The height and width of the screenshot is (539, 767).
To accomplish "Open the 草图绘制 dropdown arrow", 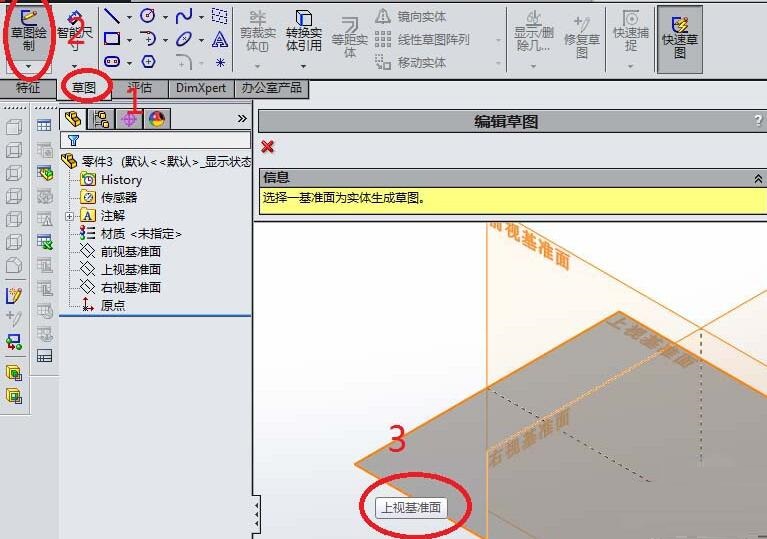I will (x=28, y=66).
